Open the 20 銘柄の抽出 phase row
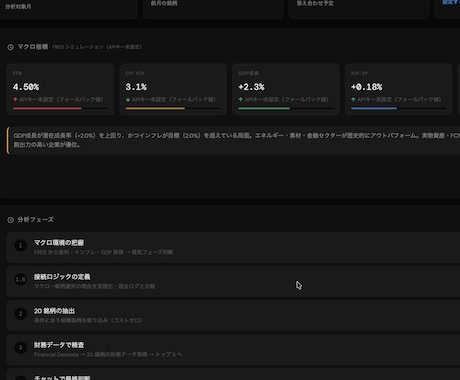The width and height of the screenshot is (460, 380). click(x=233, y=315)
